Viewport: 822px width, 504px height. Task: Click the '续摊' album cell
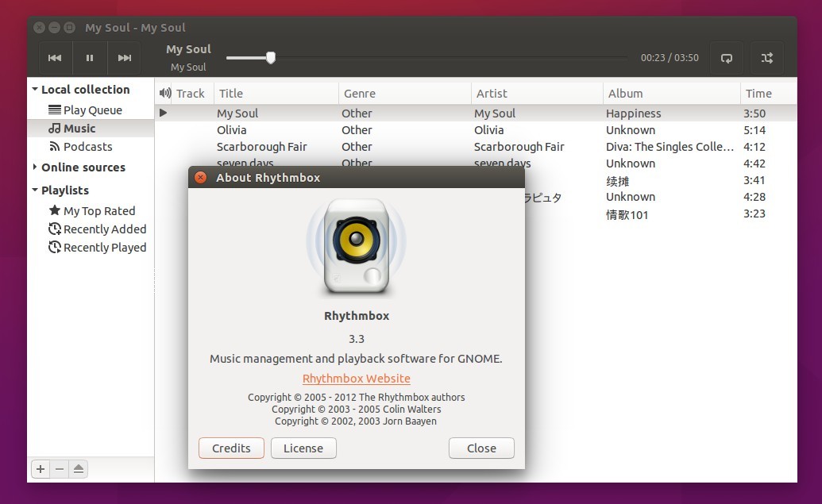click(618, 181)
